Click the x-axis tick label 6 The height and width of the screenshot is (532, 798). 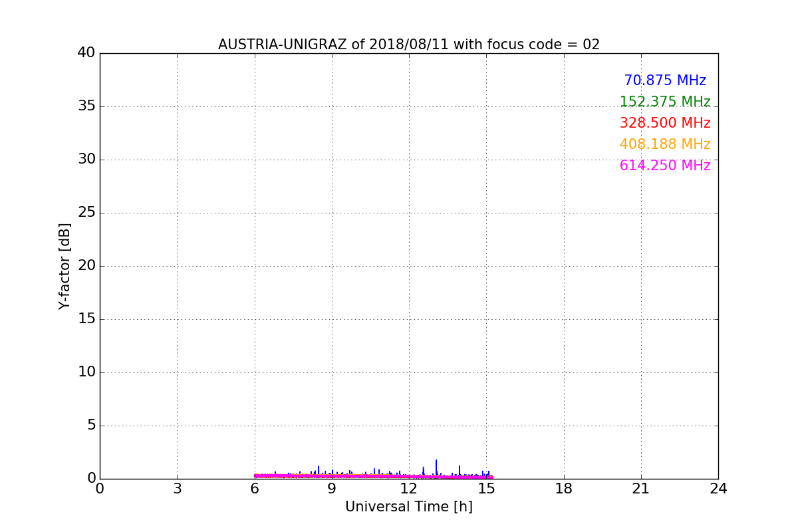[255, 489]
